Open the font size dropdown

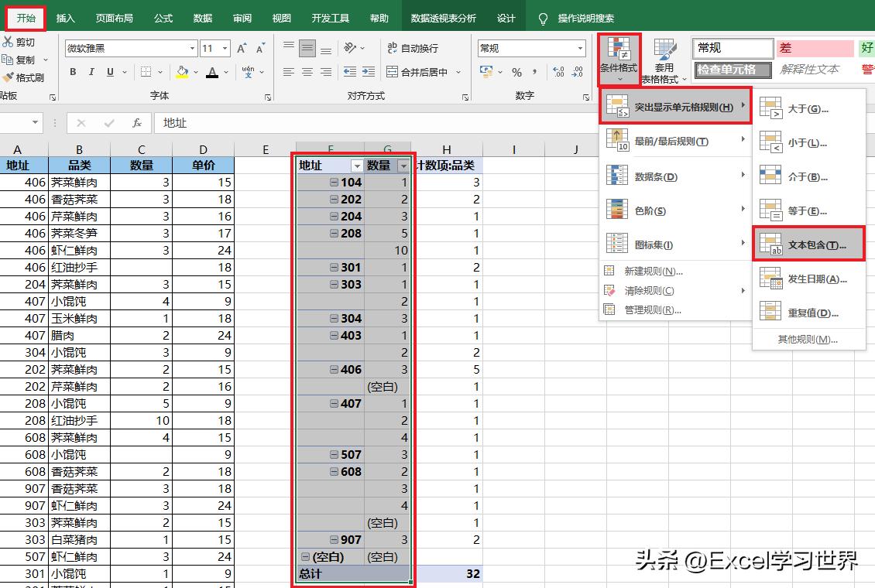225,48
